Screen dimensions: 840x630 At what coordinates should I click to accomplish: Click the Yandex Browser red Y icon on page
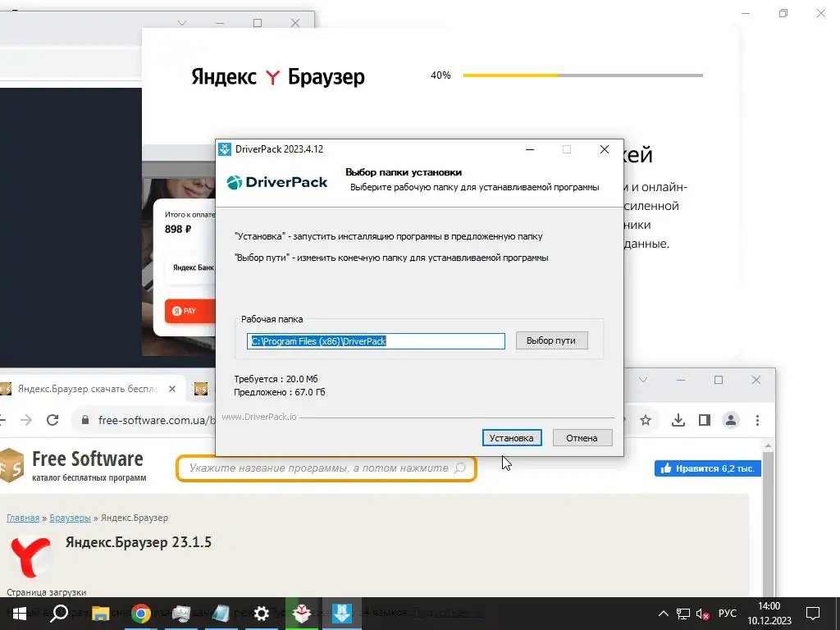(x=31, y=558)
